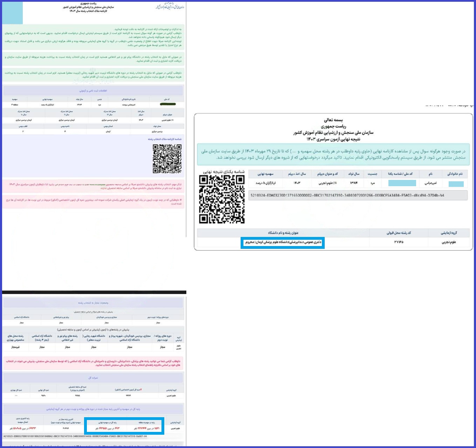Image resolution: width=476 pixels, height=448 pixels.
Task: Click the Sanjesh organization calligraphy logo
Action: [x=169, y=7]
